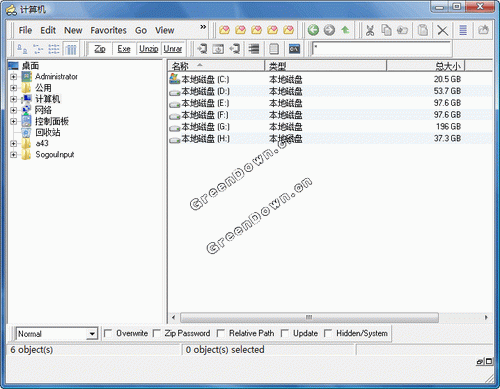Click the dark stacked bars toolbar icon
Screen dimensions: 500x389
[254, 49]
